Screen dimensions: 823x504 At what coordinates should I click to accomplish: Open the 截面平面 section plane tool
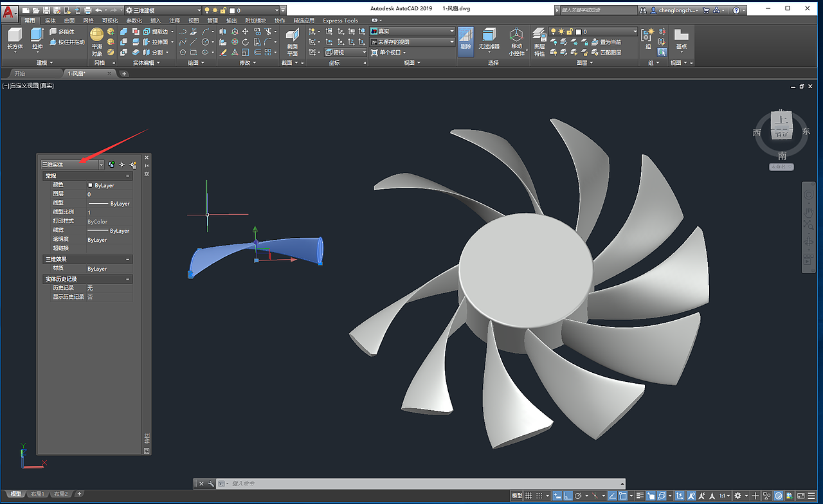point(293,42)
